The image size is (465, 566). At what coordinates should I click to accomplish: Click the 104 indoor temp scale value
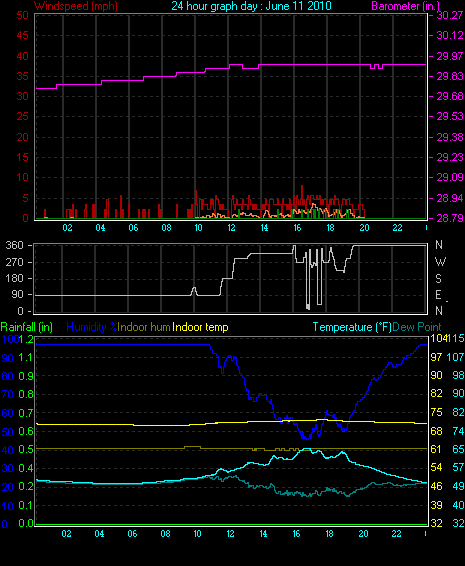pyautogui.click(x=438, y=339)
